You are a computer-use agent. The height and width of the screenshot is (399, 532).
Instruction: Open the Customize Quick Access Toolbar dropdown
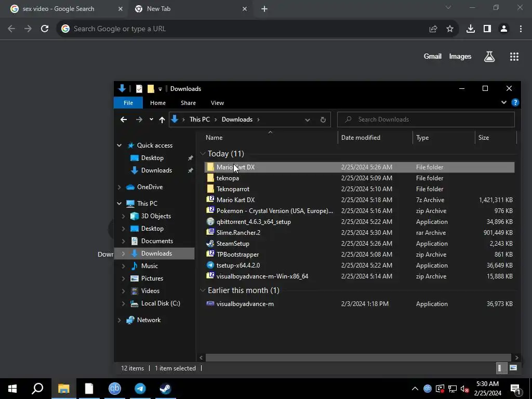tap(160, 89)
